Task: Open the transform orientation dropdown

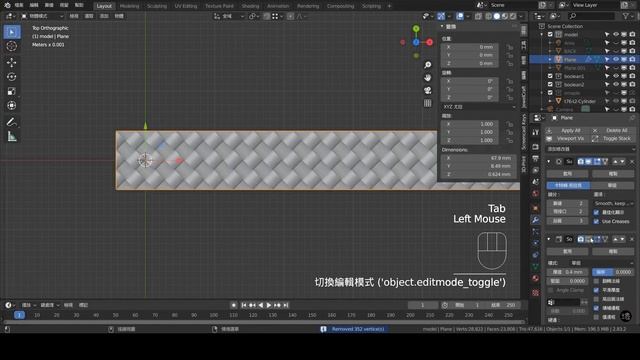Action: [229, 16]
